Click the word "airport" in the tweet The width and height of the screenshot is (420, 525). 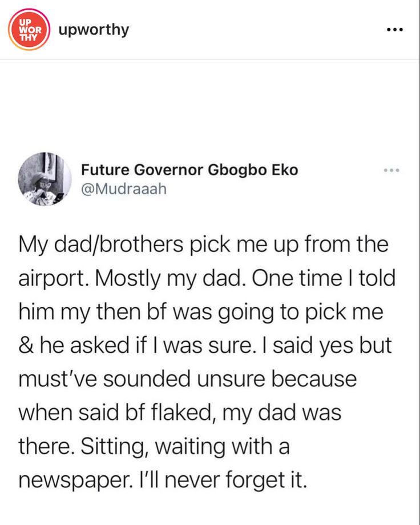click(52, 280)
